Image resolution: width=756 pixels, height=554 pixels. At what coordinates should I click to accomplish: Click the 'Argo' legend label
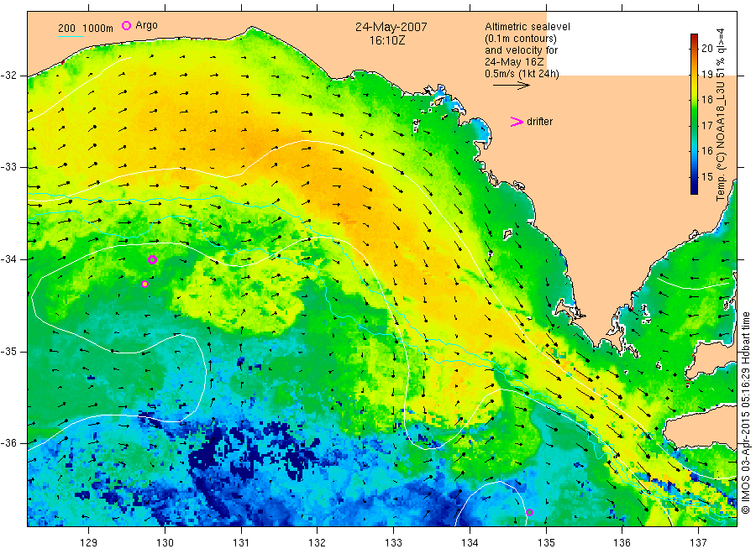click(x=146, y=25)
